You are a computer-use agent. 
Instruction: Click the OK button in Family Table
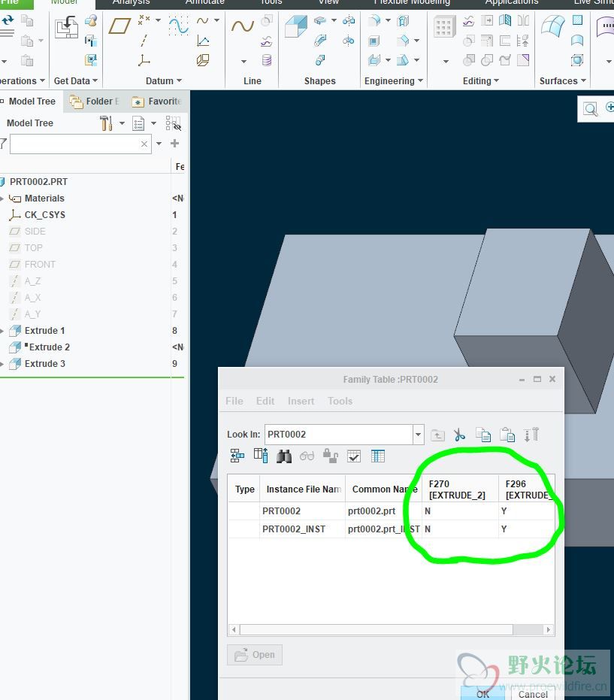tap(482, 694)
